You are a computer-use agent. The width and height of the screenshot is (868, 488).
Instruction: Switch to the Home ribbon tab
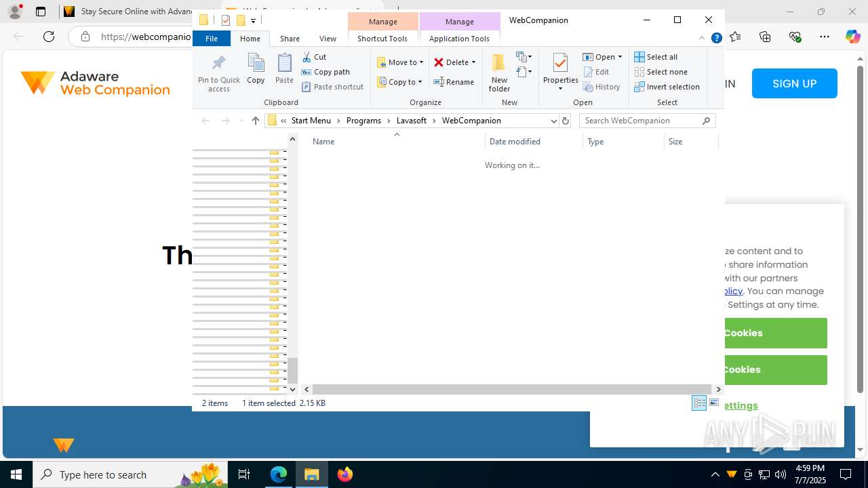point(250,39)
